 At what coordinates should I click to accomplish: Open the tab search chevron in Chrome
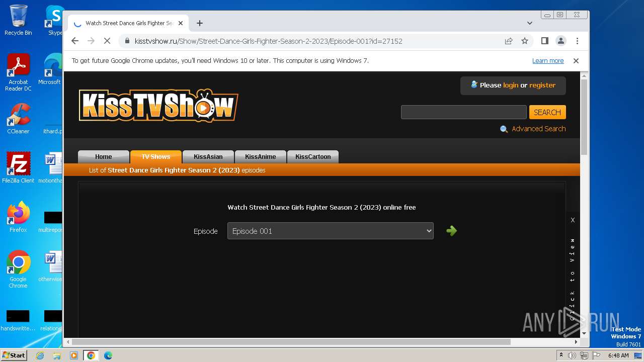click(x=530, y=23)
